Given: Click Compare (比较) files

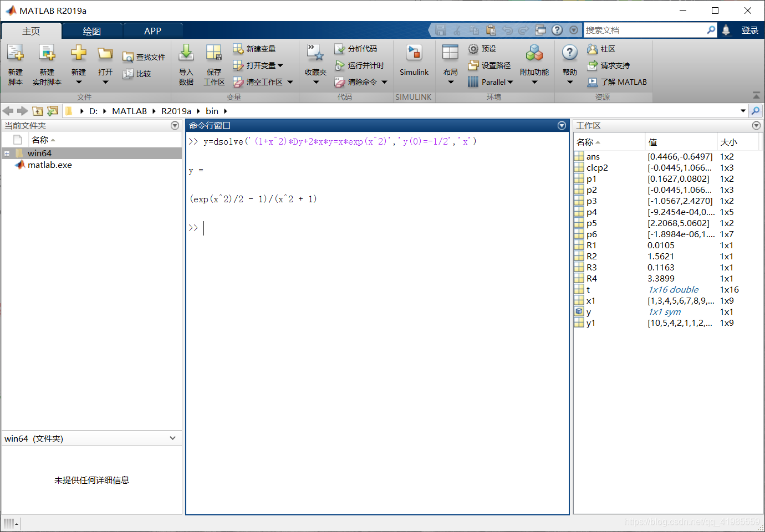Looking at the screenshot, I should (x=137, y=74).
